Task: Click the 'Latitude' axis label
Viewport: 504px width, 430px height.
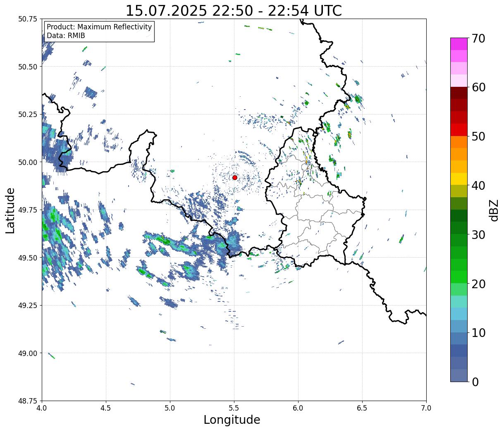Action: pos(10,210)
